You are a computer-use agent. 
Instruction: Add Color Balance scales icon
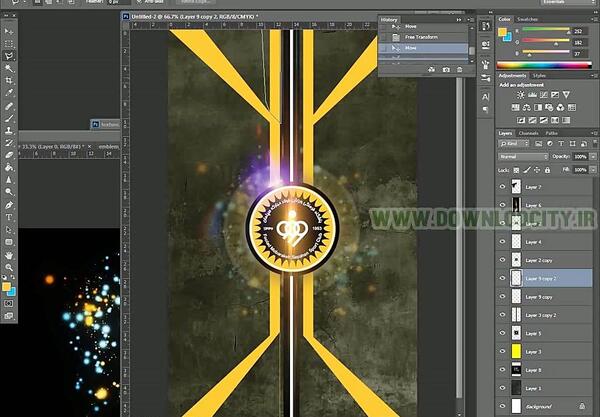[527, 108]
